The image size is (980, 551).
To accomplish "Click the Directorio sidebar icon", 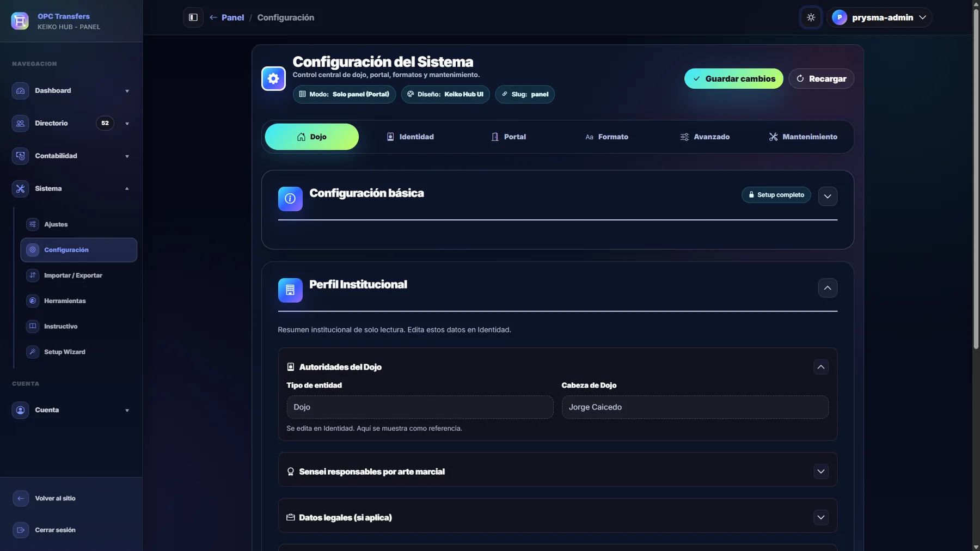I will [x=21, y=124].
